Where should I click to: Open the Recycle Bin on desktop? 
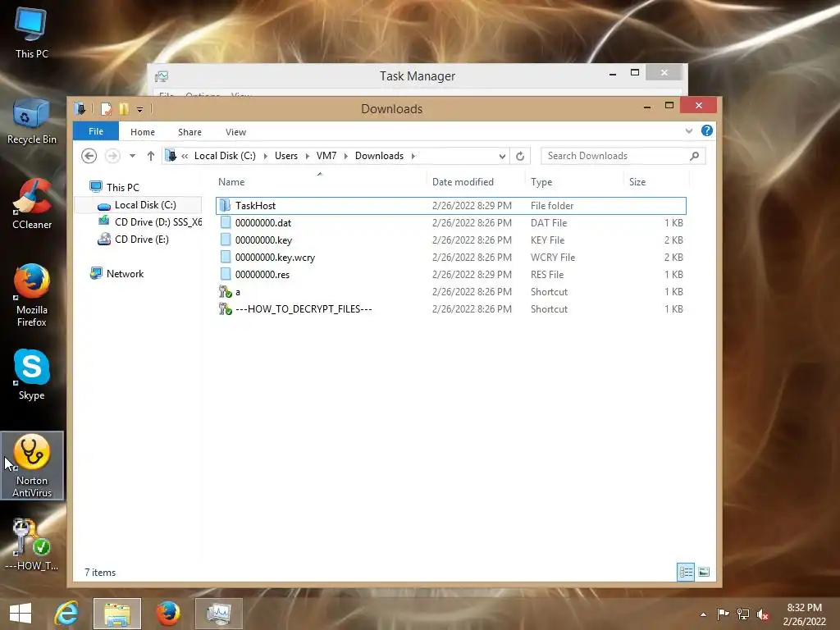pos(31,121)
